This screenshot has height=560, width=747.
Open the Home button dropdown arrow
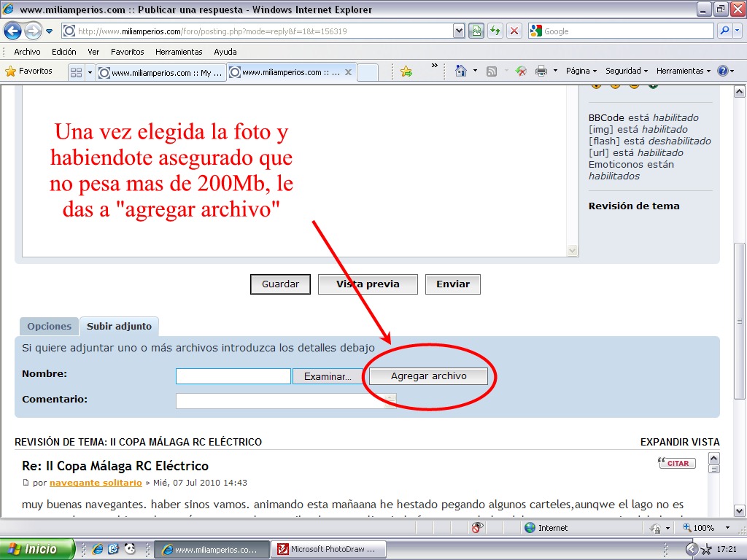click(x=475, y=71)
